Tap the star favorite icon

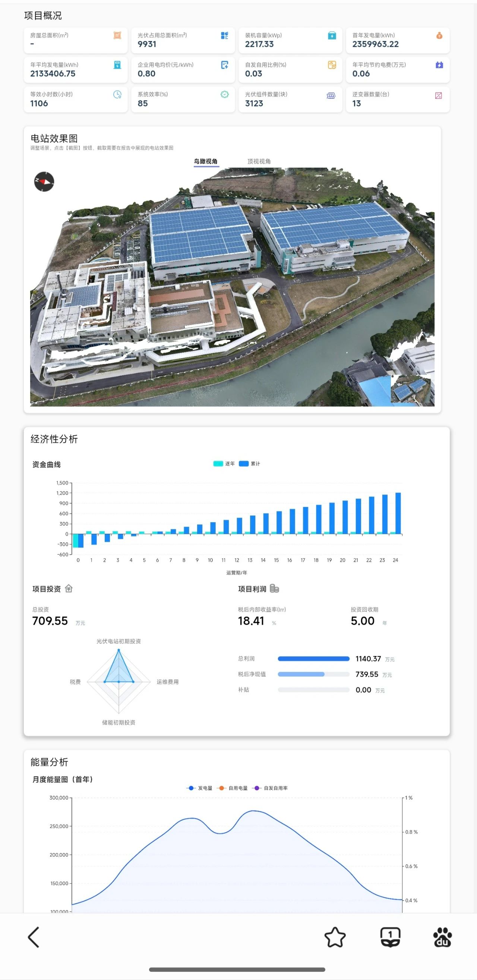click(335, 937)
